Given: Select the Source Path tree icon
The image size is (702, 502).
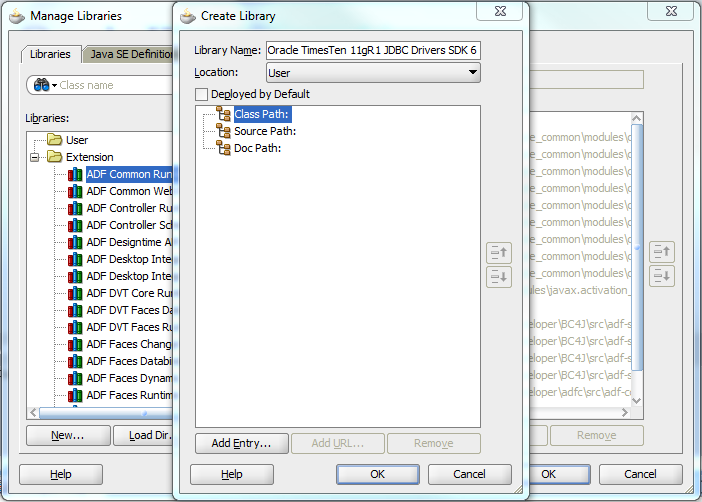Looking at the screenshot, I should click(223, 131).
